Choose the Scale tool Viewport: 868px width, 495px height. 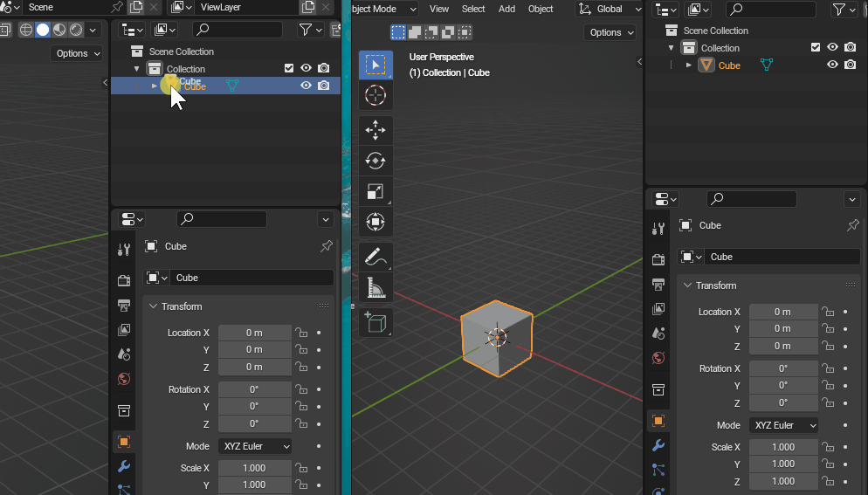pyautogui.click(x=375, y=192)
